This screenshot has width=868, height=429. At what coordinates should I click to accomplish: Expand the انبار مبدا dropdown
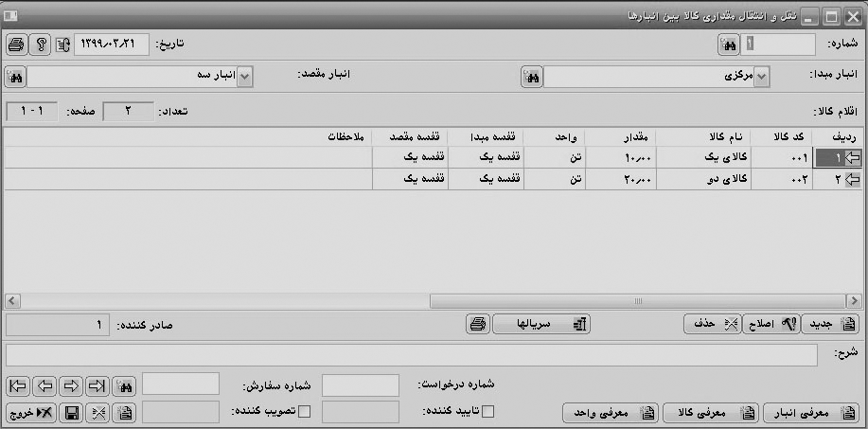762,78
